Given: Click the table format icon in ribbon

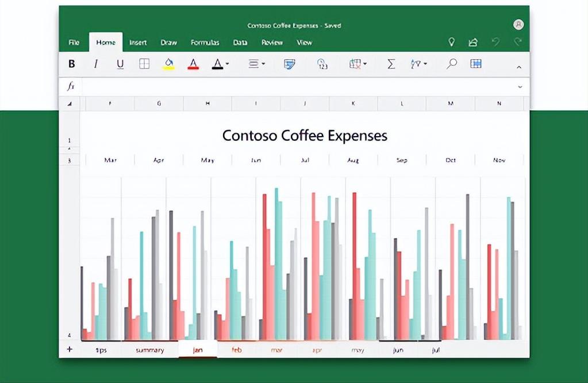Looking at the screenshot, I should [475, 64].
